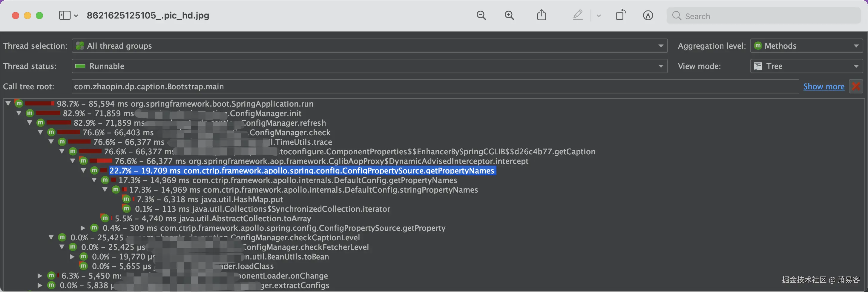
Task: Collapse the ConfigManager.init node
Action: 19,113
